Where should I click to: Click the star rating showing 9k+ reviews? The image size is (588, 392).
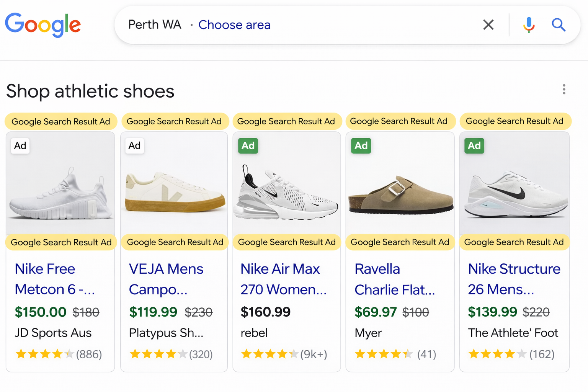(x=283, y=354)
